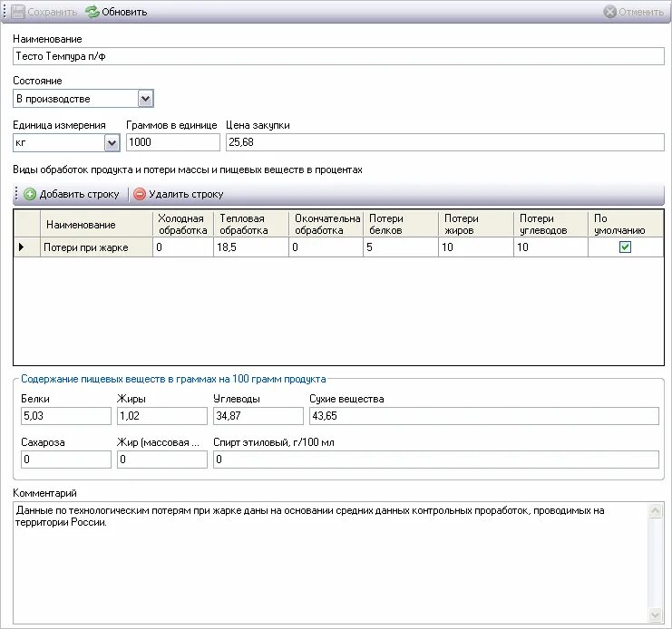This screenshot has height=629, width=672.
Task: Select the Окончательна обработка cell with 0
Action: click(326, 247)
